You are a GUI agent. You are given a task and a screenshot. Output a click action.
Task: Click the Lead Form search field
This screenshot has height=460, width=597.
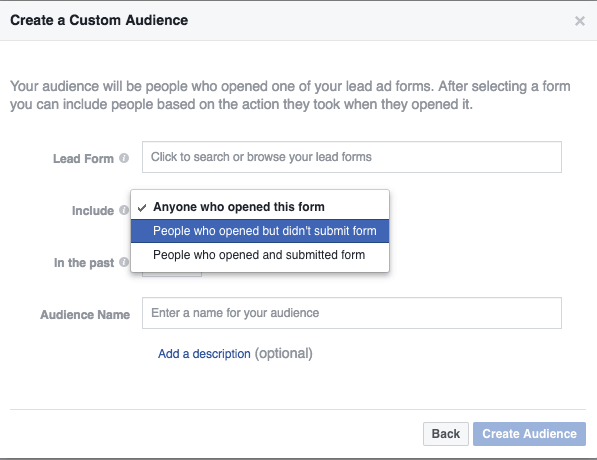[352, 157]
